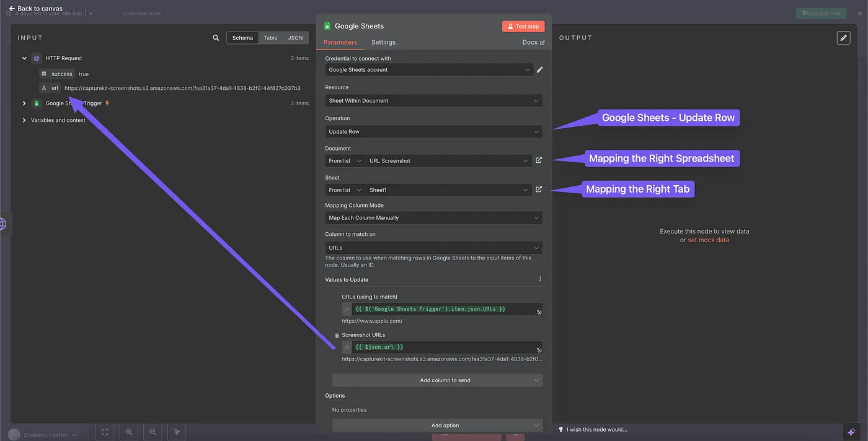The image size is (868, 441).
Task: Click the success boolean type icon
Action: tap(43, 74)
